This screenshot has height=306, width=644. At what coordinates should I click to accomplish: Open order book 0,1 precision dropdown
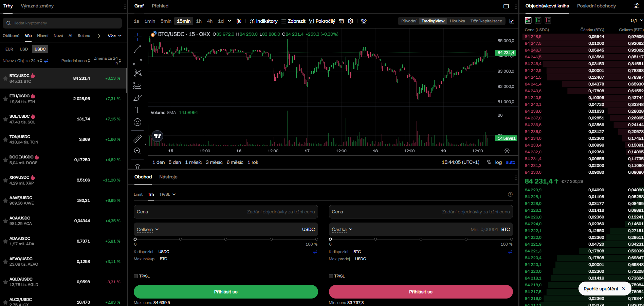pyautogui.click(x=637, y=21)
